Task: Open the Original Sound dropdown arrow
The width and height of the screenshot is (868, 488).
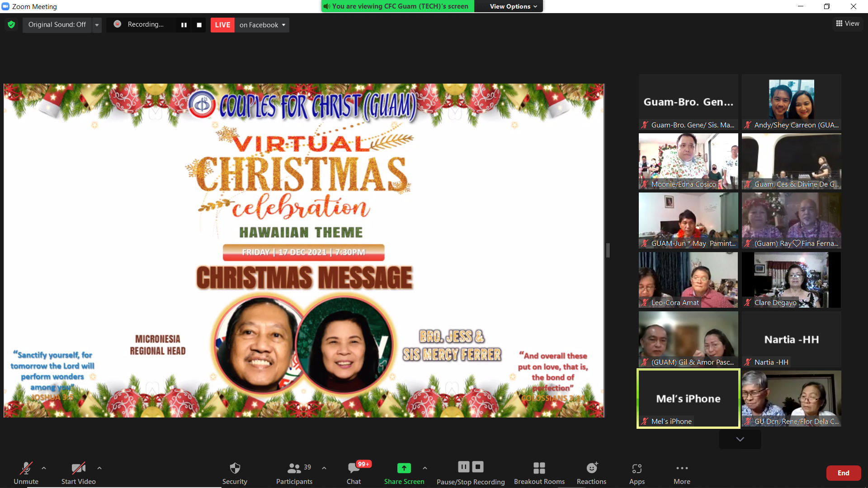Action: pyautogui.click(x=97, y=25)
